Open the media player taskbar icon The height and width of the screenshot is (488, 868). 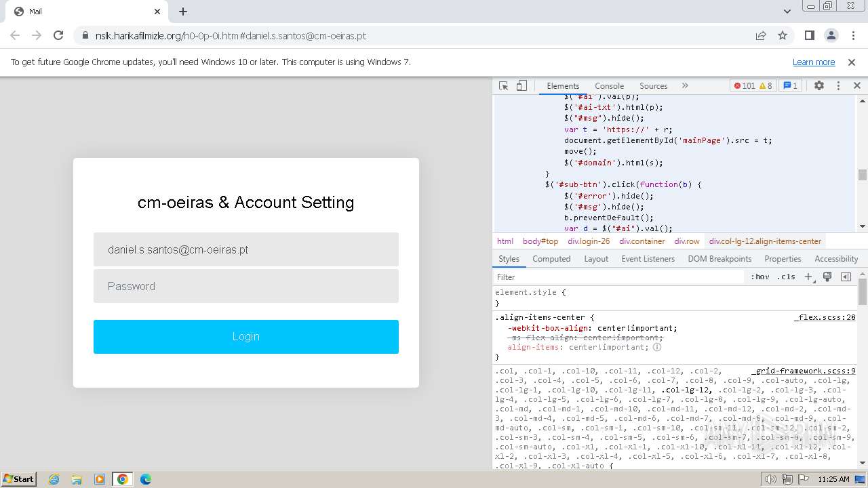[100, 479]
